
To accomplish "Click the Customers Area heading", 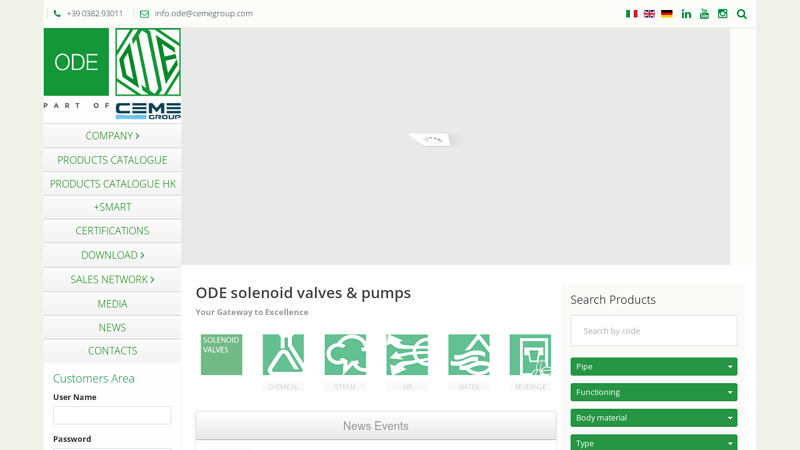I will pyautogui.click(x=94, y=379).
